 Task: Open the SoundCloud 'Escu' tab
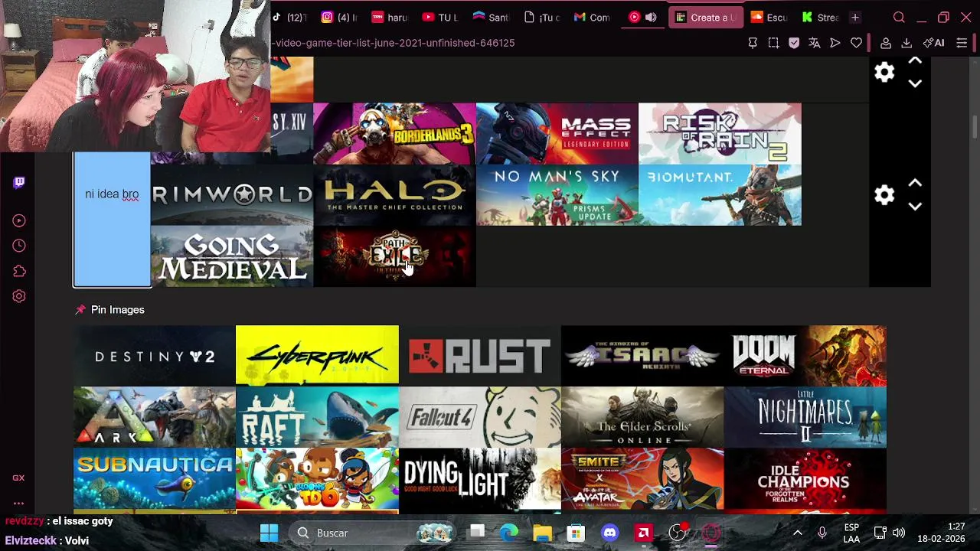(769, 17)
